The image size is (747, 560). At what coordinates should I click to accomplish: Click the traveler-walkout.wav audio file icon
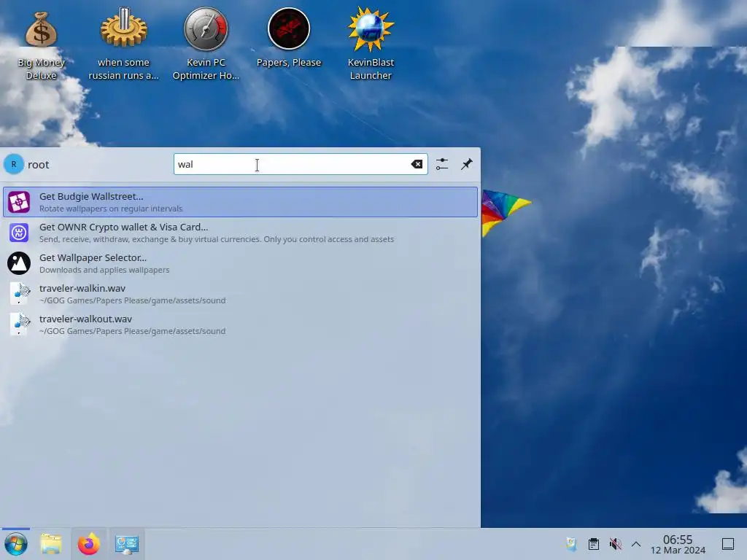[x=19, y=324]
